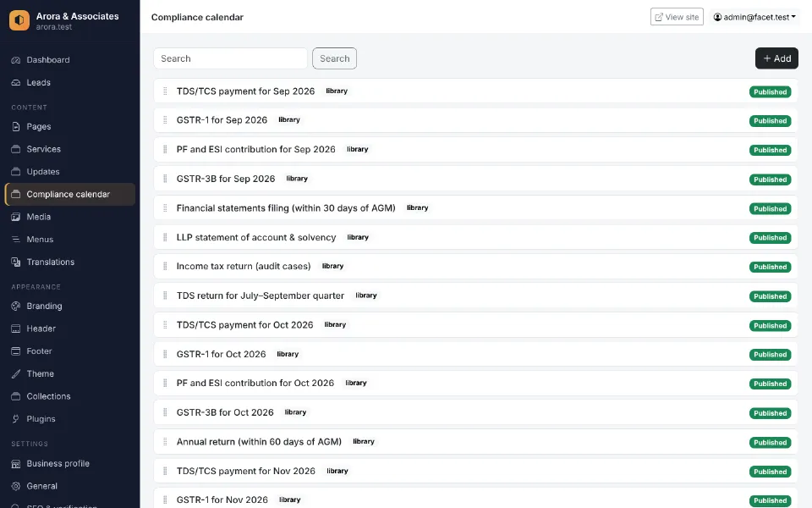Click the Services icon in the sidebar
This screenshot has height=508, width=812.
point(16,149)
